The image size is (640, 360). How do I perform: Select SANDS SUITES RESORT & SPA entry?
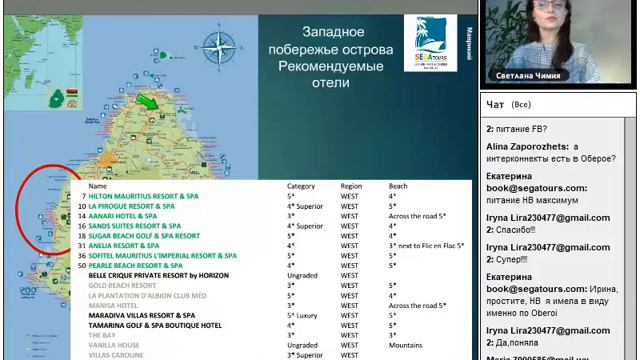pos(135,226)
